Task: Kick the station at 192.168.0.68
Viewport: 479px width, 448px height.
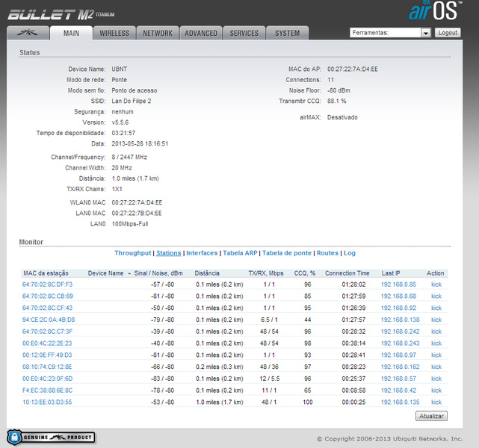Action: point(436,296)
